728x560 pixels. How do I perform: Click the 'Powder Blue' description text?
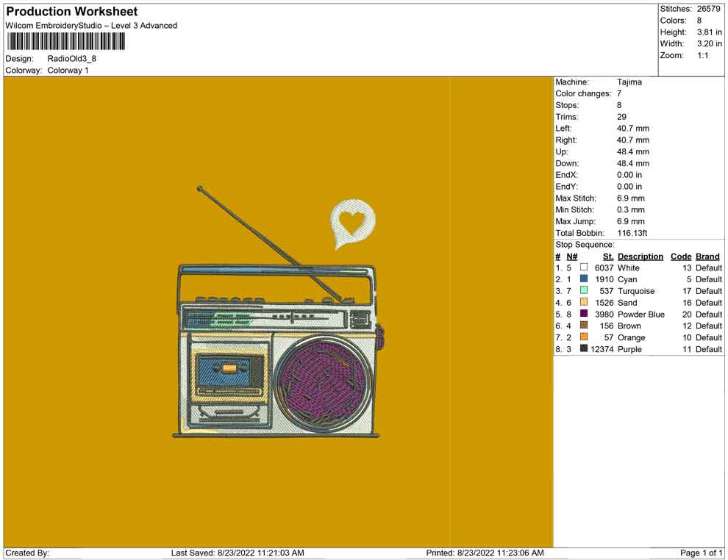click(640, 314)
